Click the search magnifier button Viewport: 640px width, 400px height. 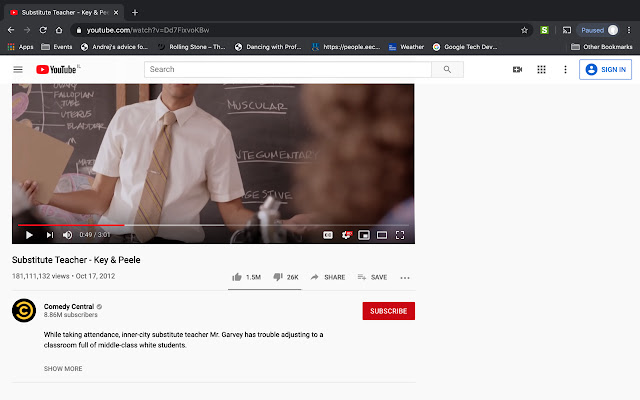447,69
